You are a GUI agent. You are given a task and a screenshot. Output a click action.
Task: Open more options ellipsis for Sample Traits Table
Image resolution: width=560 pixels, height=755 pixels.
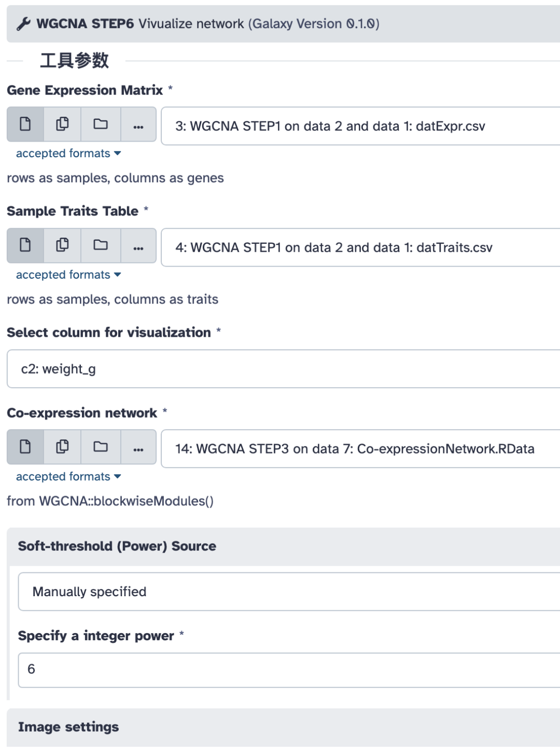(138, 246)
